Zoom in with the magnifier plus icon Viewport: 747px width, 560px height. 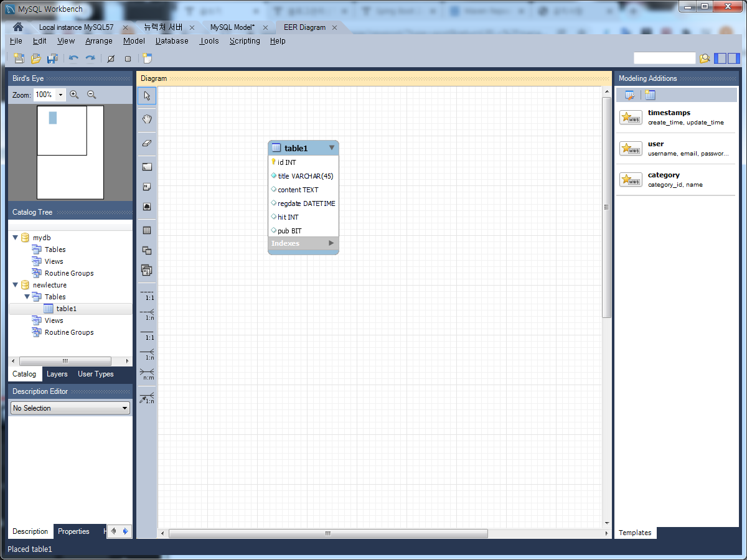74,95
